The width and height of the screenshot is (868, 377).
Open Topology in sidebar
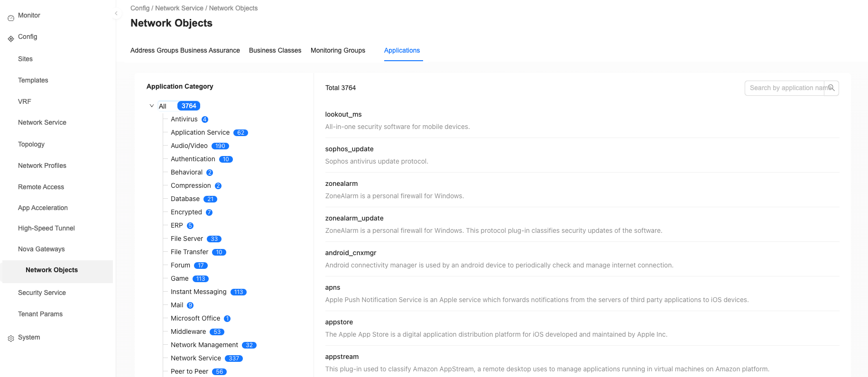31,144
